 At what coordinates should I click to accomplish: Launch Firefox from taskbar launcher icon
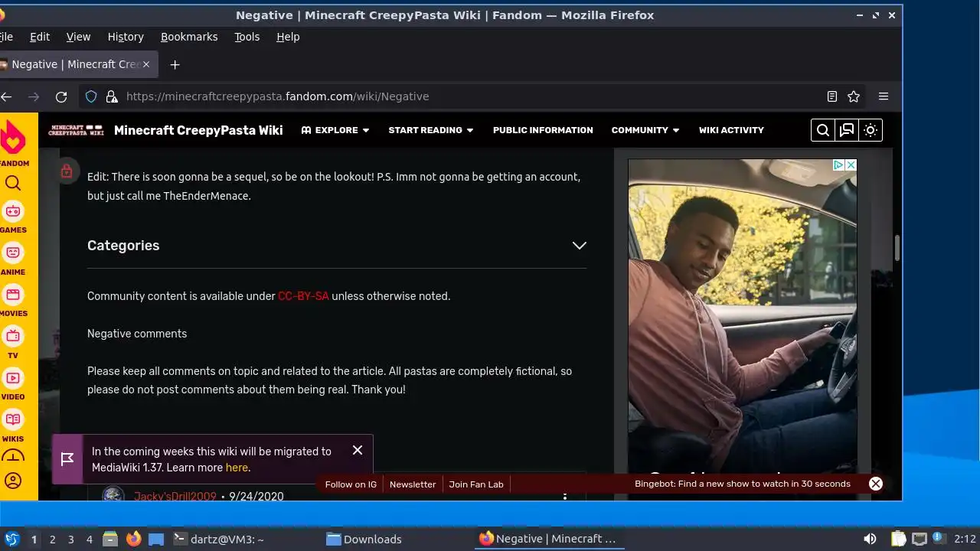click(133, 539)
